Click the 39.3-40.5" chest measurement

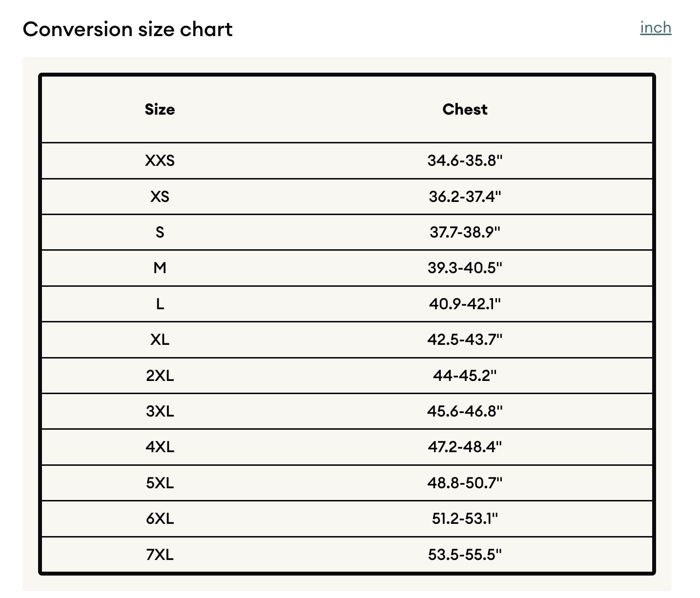pyautogui.click(x=465, y=268)
